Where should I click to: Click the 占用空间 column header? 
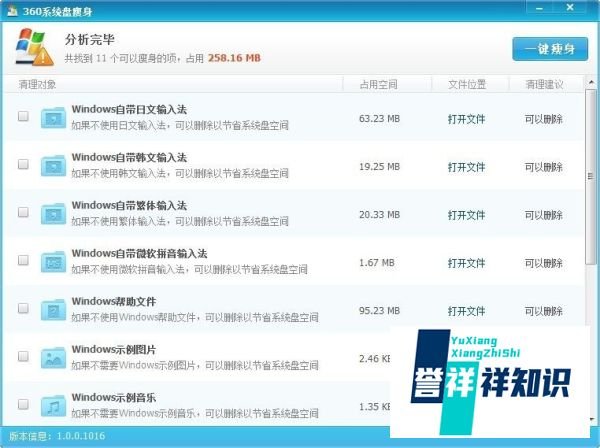pyautogui.click(x=378, y=85)
